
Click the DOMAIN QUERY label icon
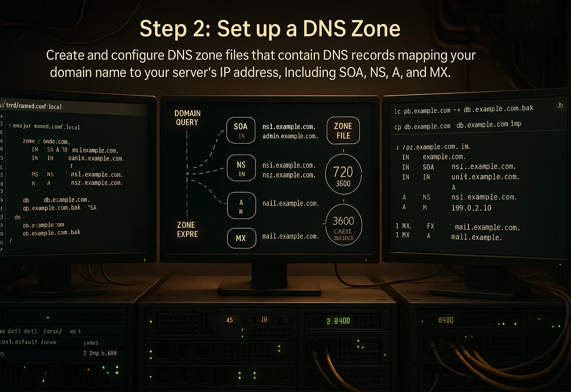[187, 118]
